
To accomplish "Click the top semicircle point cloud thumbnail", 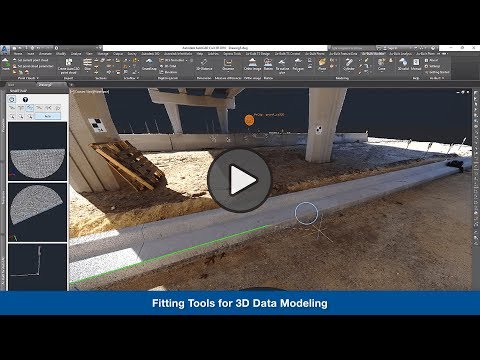I will coord(37,151).
